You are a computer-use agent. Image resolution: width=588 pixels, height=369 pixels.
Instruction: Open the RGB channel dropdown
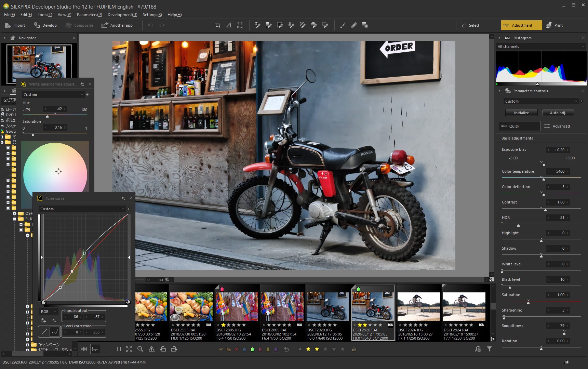49,312
